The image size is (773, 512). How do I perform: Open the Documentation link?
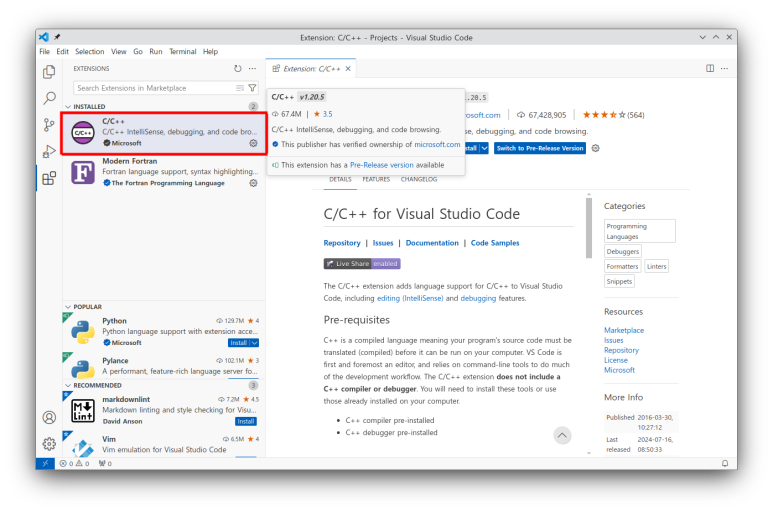[x=432, y=243]
